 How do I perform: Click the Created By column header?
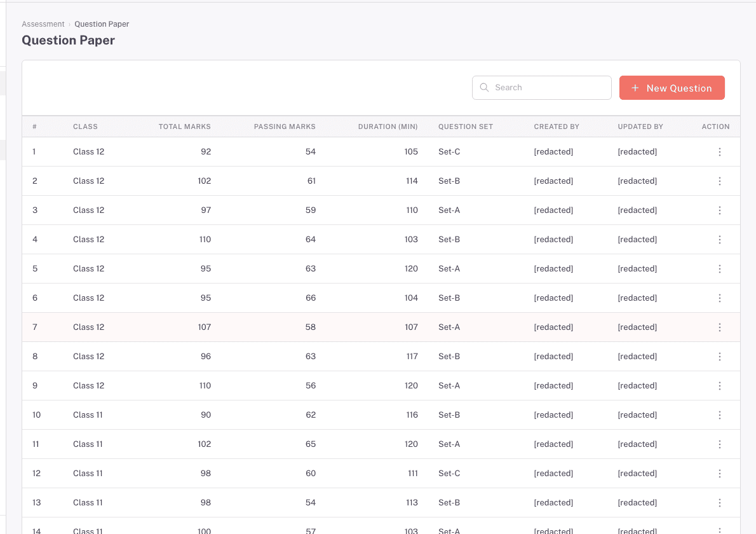click(557, 127)
